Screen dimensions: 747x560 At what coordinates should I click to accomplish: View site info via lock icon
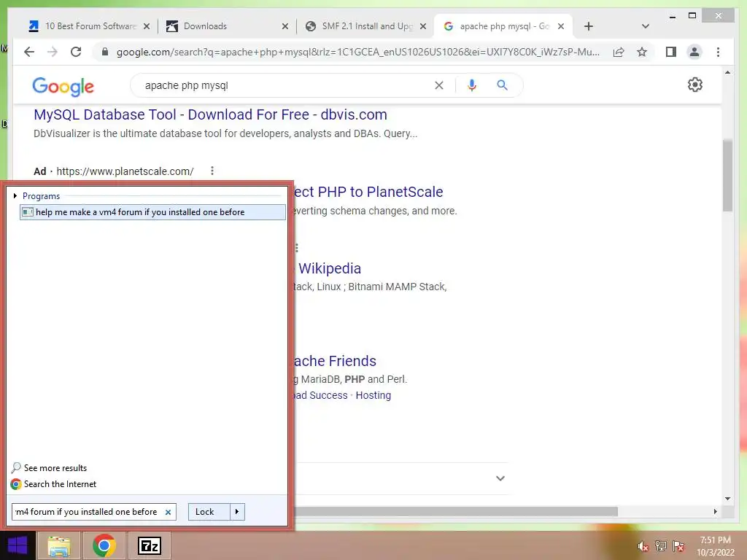pyautogui.click(x=105, y=52)
